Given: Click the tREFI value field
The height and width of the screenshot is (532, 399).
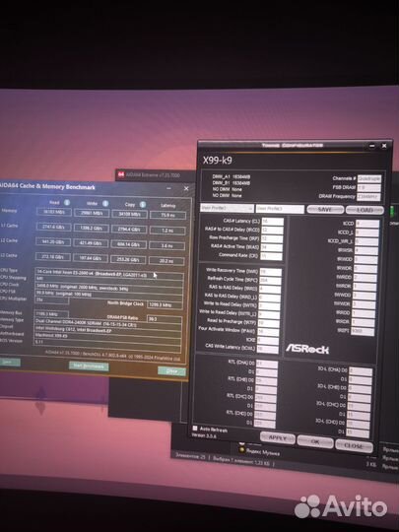Looking at the screenshot, I should [x=363, y=331].
